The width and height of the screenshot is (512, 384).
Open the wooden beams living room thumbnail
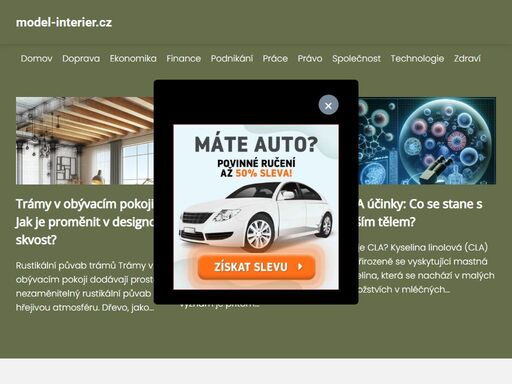click(85, 141)
